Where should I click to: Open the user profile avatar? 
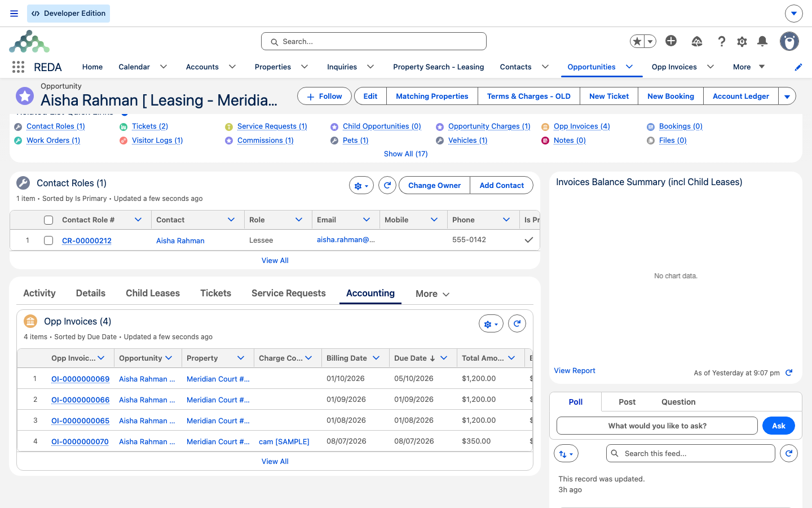coord(789,41)
